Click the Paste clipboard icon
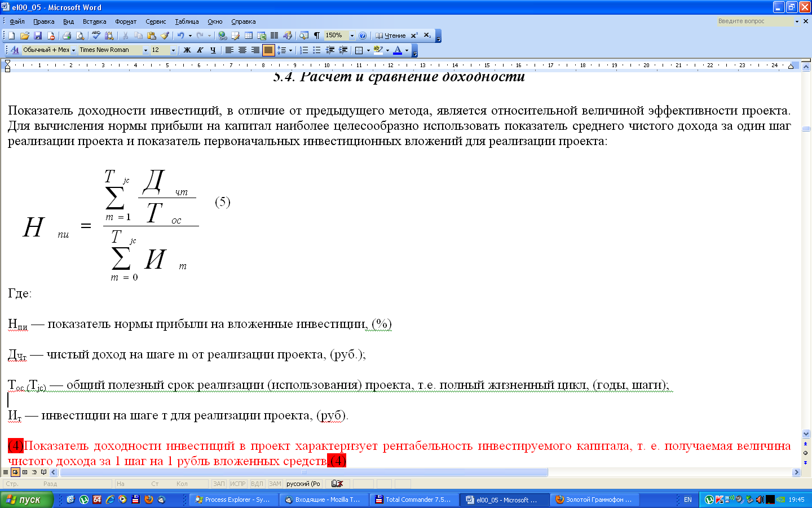Screen dimensions: 812x508 click(x=151, y=36)
